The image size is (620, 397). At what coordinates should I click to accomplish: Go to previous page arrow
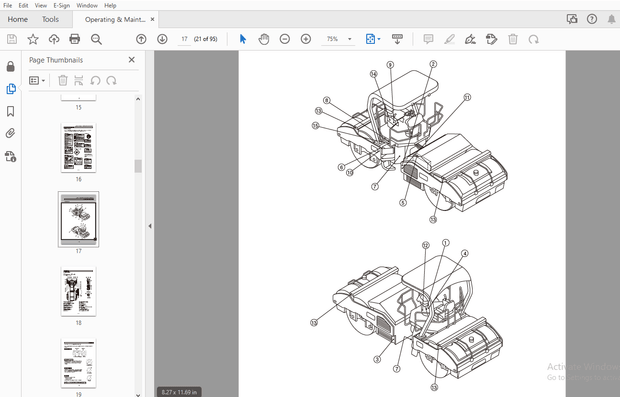(x=141, y=39)
